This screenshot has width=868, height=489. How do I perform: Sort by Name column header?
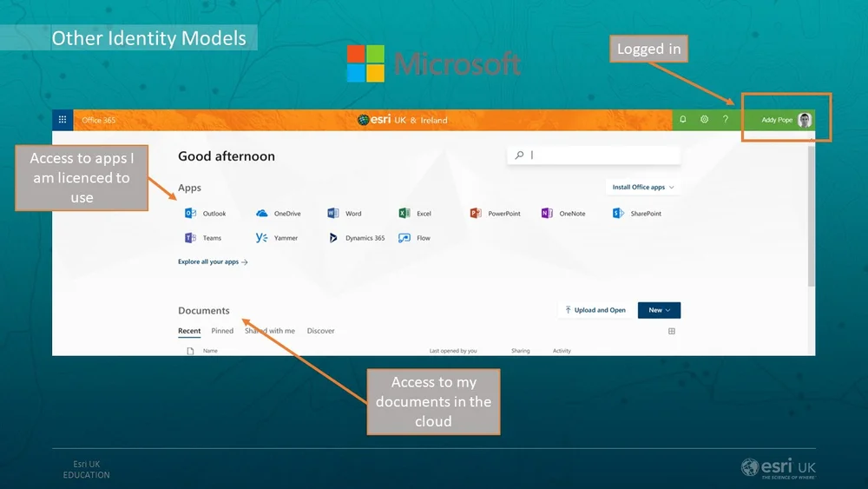pyautogui.click(x=210, y=351)
